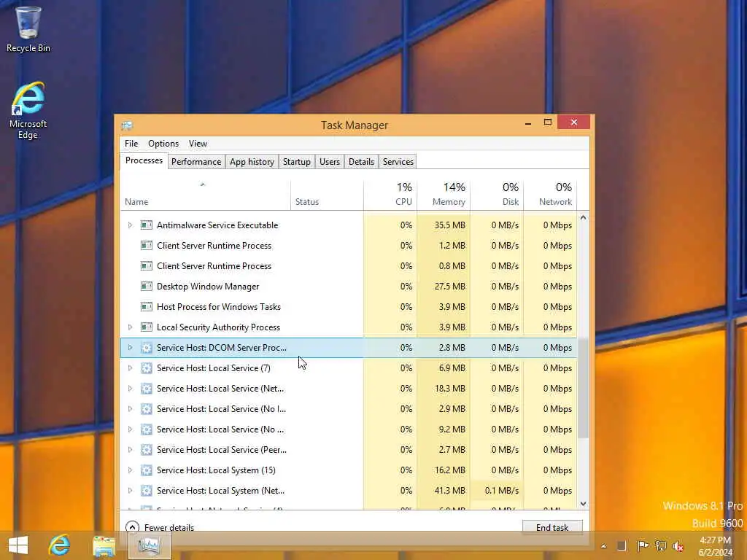Image resolution: width=747 pixels, height=560 pixels.
Task: Sort by the Disk column header
Action: [497, 195]
